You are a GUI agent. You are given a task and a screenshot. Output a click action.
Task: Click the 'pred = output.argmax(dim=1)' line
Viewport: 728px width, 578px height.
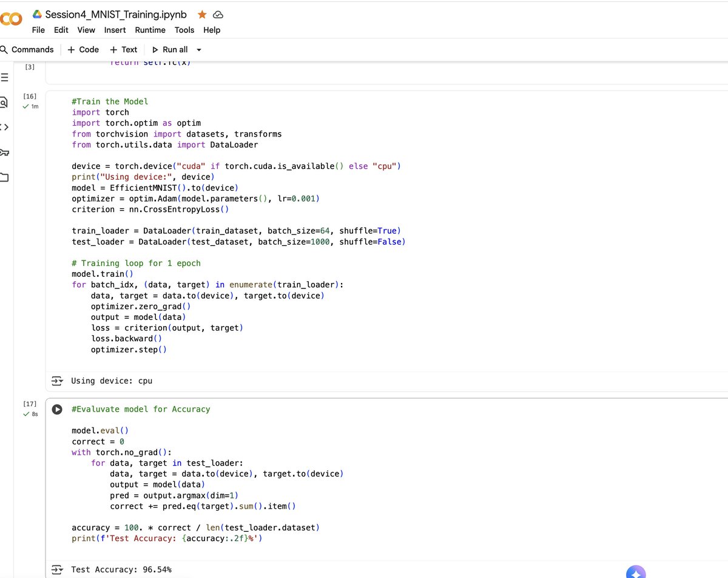[175, 495]
